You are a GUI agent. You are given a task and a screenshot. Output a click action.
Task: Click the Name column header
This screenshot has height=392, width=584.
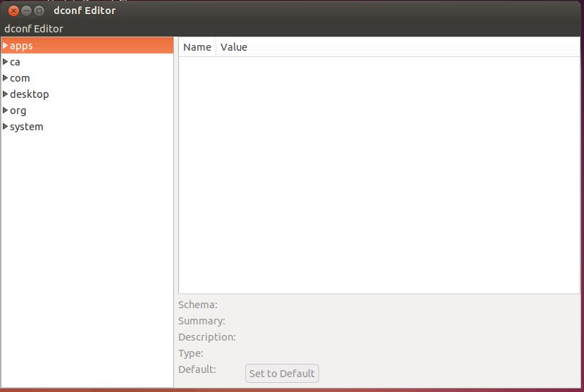pos(197,47)
